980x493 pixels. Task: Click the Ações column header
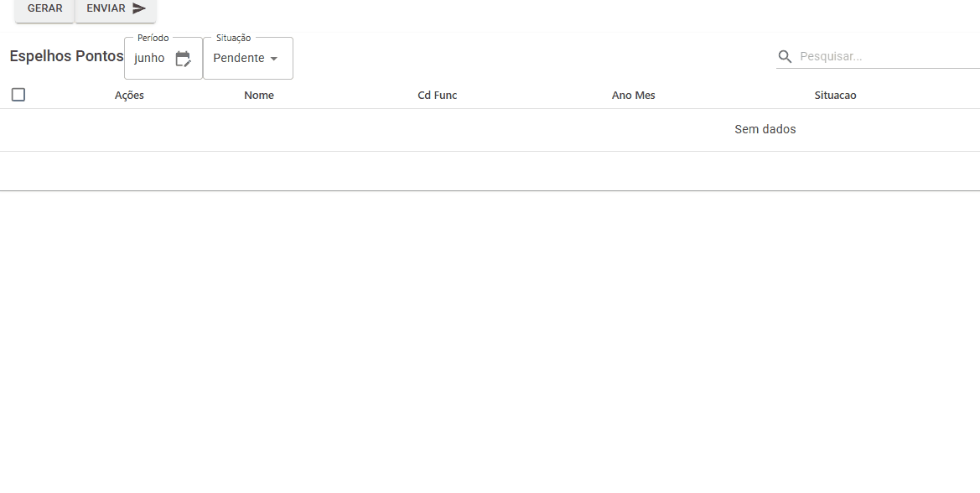129,96
